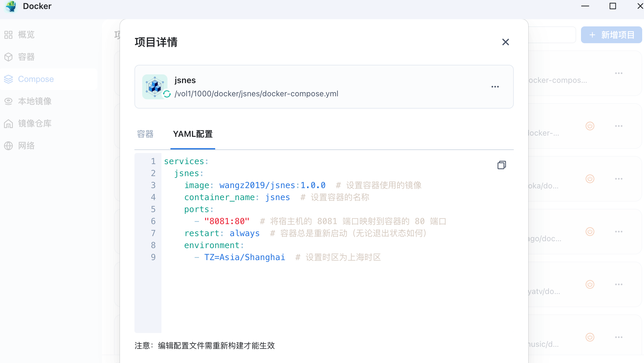Click the 新增项目 button
This screenshot has height=363, width=644.
(611, 35)
